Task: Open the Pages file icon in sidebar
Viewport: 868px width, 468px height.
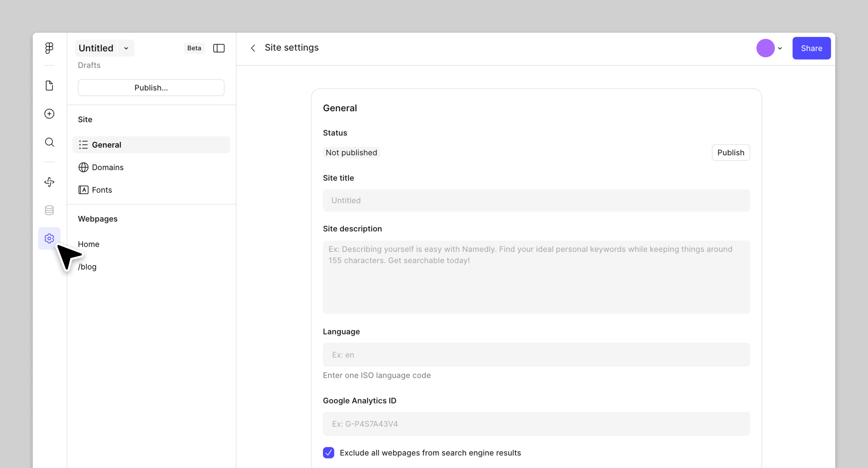Action: tap(49, 85)
